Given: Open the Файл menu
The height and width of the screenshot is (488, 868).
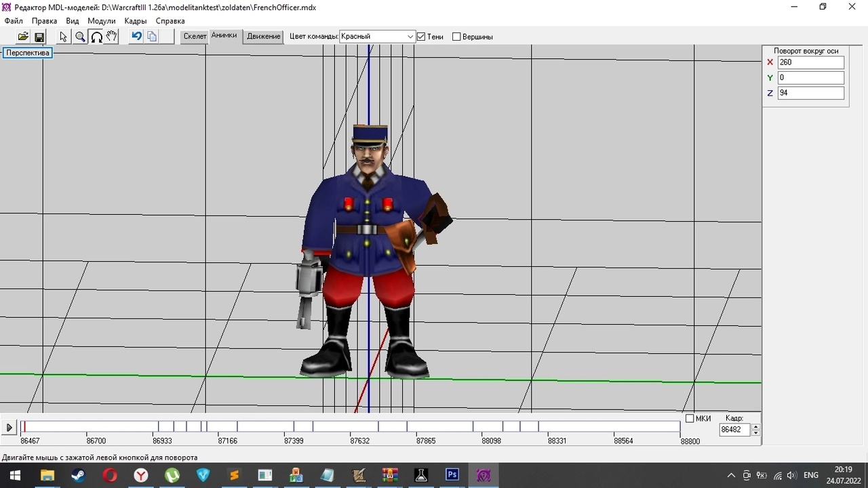Looking at the screenshot, I should [x=14, y=21].
